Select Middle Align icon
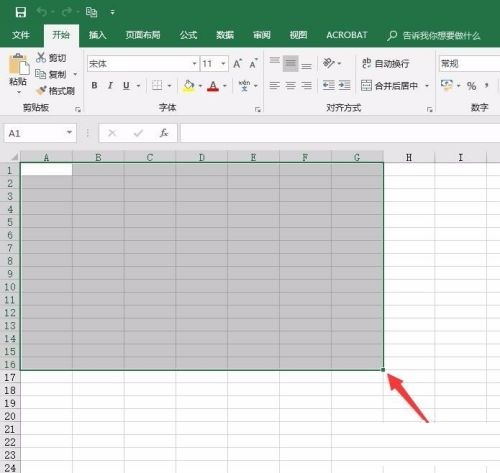 [290, 63]
